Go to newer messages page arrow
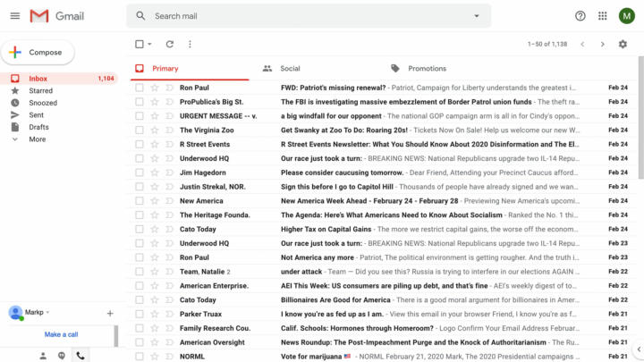This screenshot has height=362, width=644. click(582, 44)
